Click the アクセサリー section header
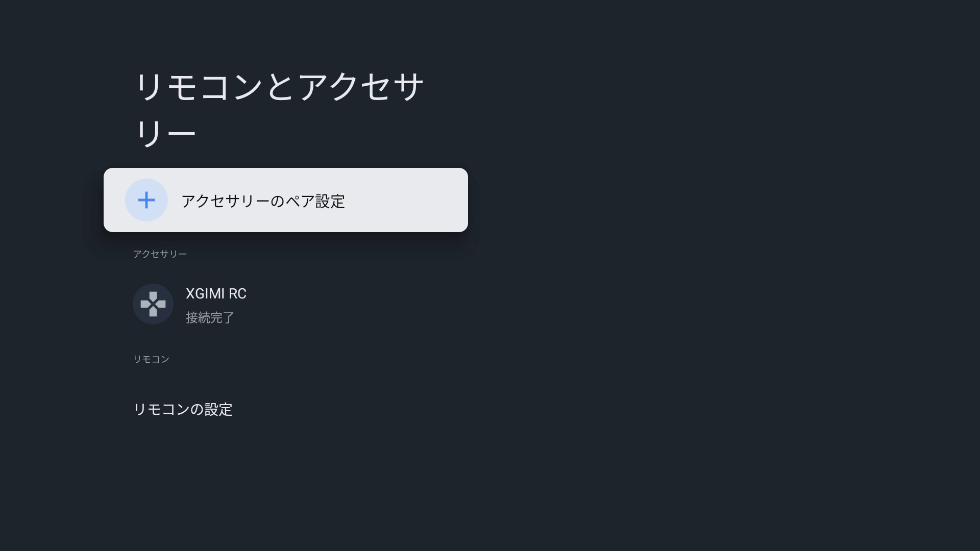The height and width of the screenshot is (551, 980). click(160, 254)
